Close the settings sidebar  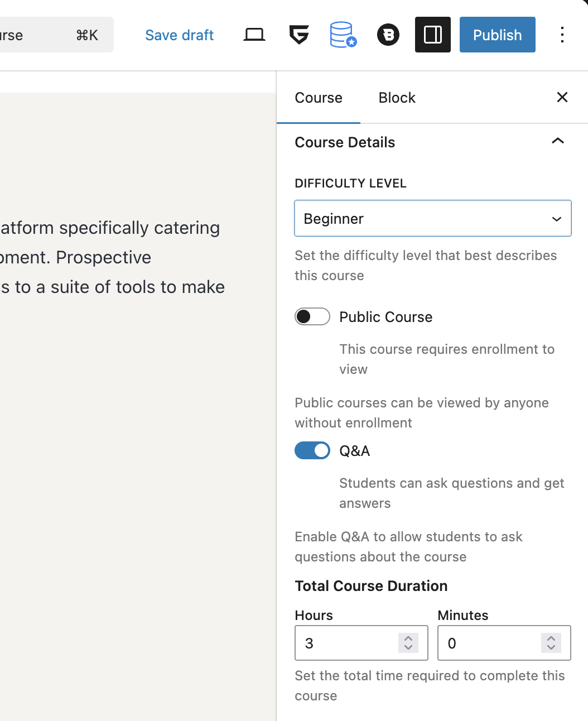(562, 97)
